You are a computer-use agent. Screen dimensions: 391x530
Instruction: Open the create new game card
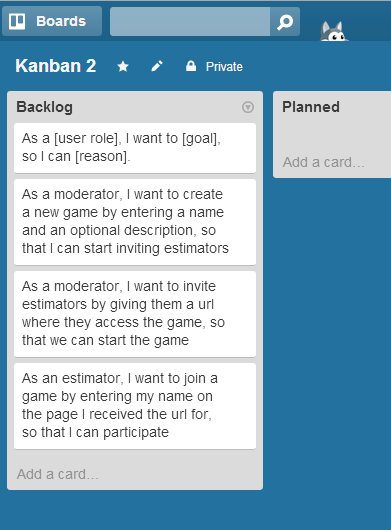tap(135, 222)
